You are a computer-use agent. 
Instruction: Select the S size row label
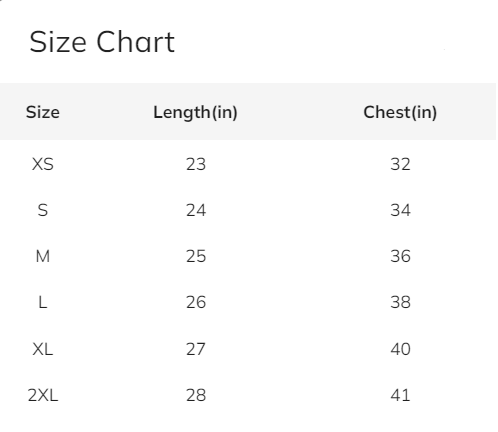point(43,210)
